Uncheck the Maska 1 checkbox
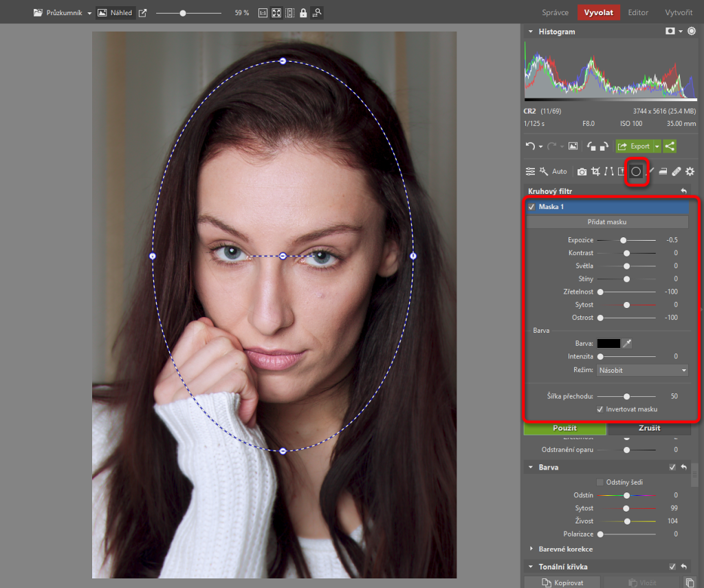Image resolution: width=704 pixels, height=588 pixels. point(531,206)
